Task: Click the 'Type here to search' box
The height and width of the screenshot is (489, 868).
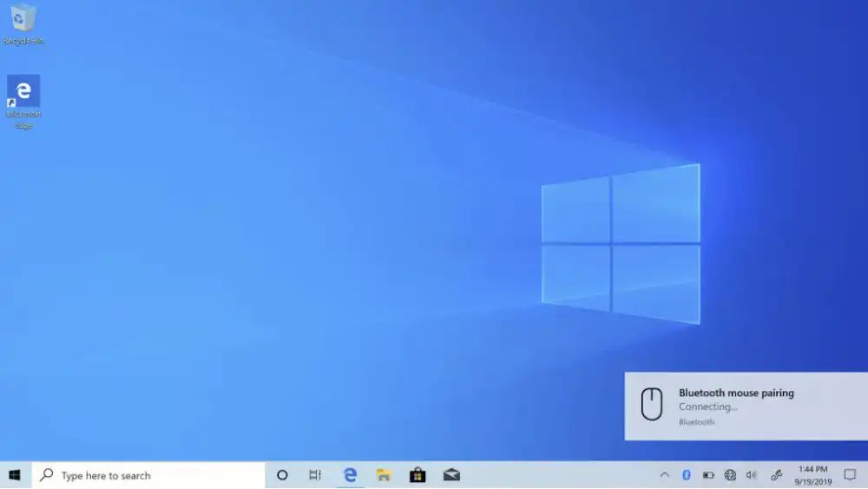Action: point(148,475)
